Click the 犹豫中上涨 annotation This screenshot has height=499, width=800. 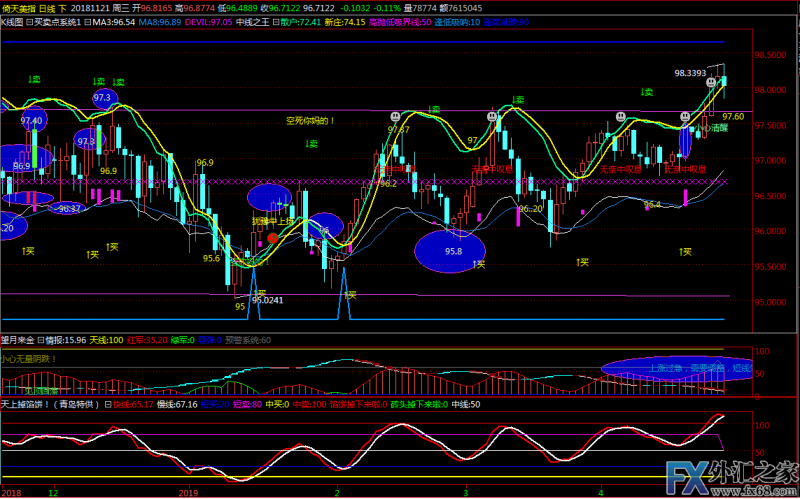tap(273, 221)
